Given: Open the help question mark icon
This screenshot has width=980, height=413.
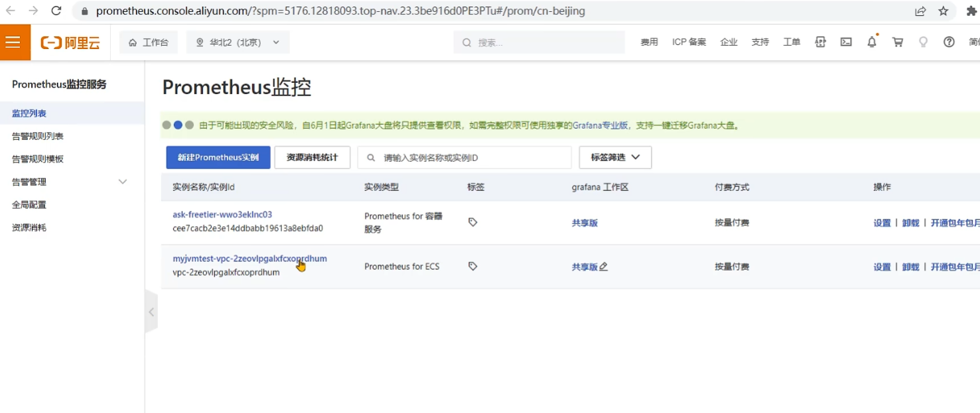Looking at the screenshot, I should [949, 42].
